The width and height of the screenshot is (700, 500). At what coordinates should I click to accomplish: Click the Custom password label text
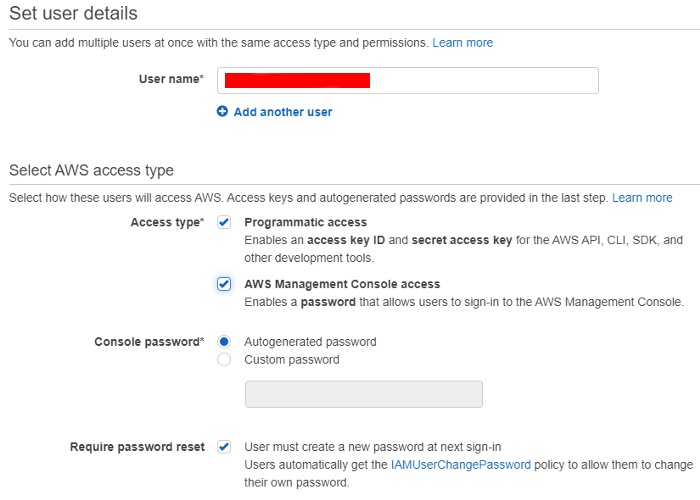click(x=292, y=360)
